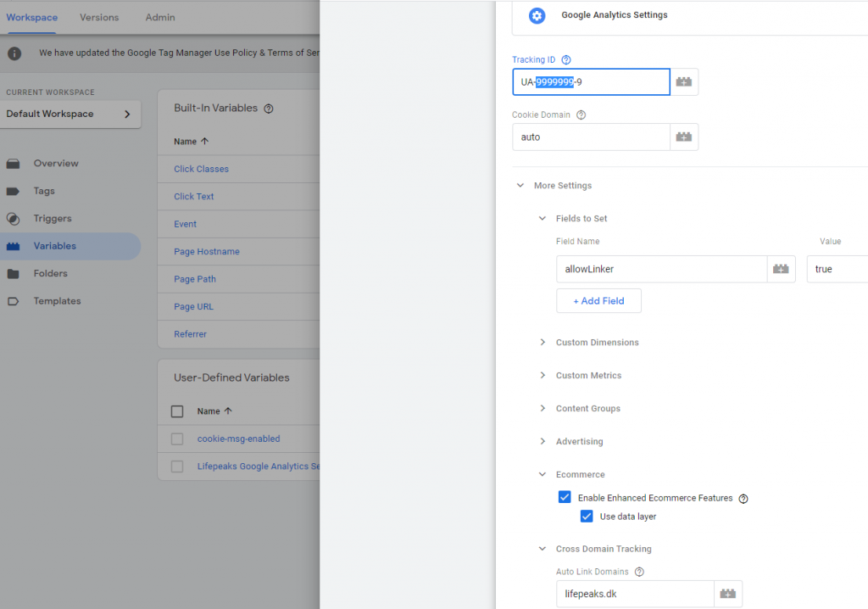
Task: Open help icon next to Cookie Domain label
Action: click(x=581, y=115)
